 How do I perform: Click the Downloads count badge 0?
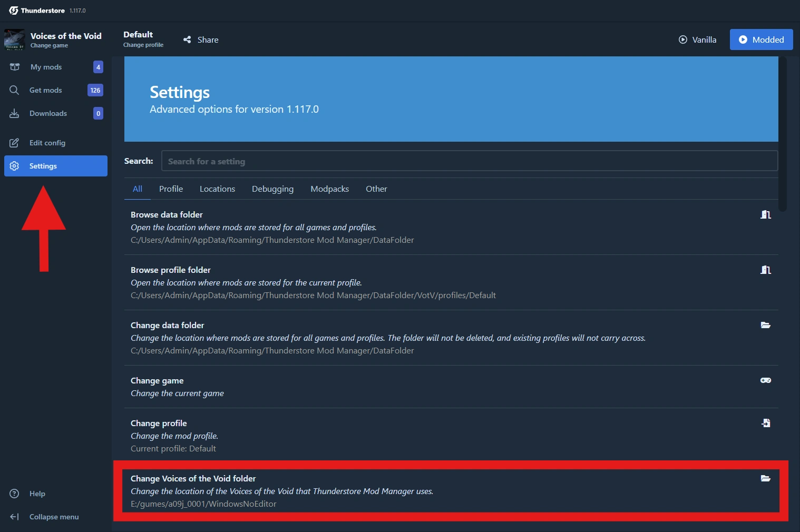98,113
